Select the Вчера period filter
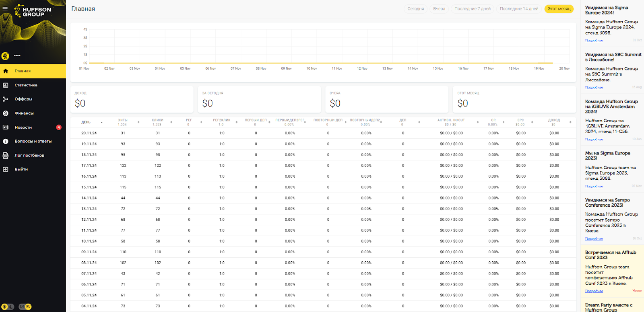 click(439, 9)
